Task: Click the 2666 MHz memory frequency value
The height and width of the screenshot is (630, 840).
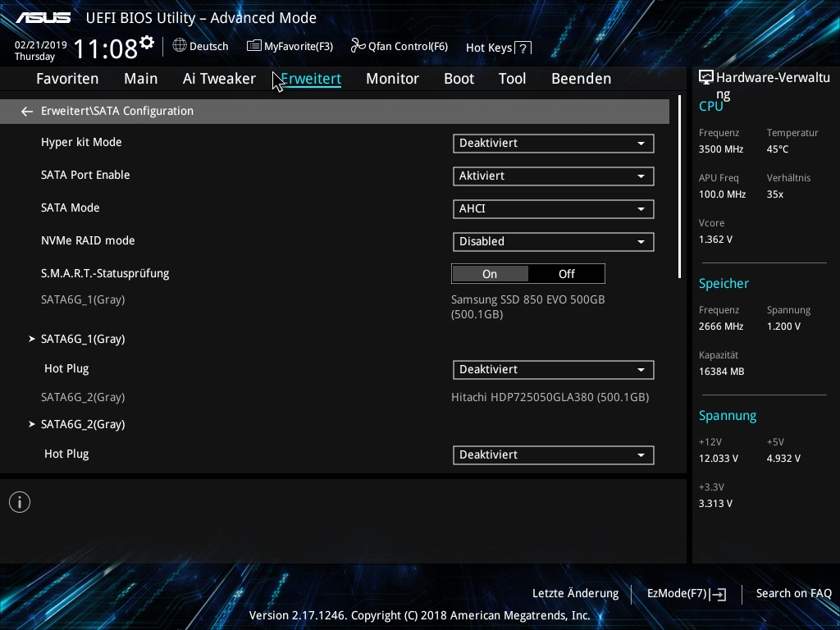Action: click(x=720, y=326)
